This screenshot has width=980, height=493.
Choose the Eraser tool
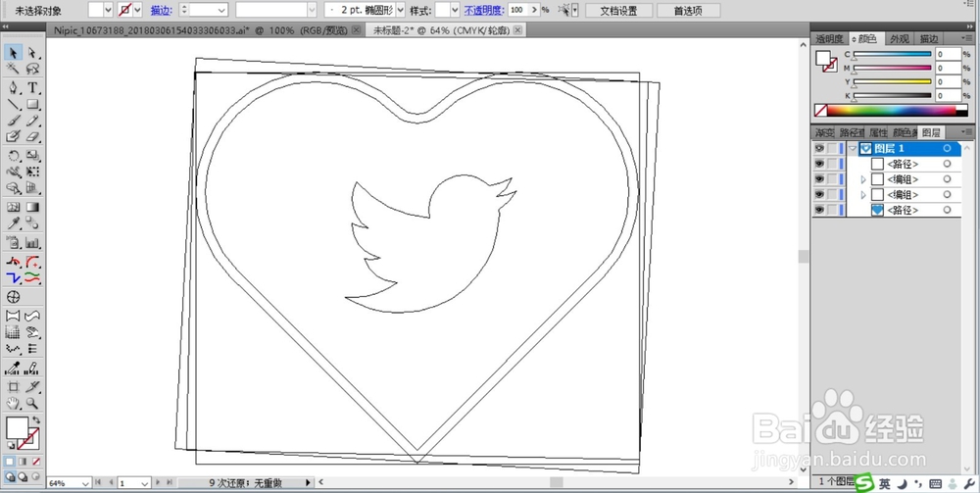click(33, 135)
